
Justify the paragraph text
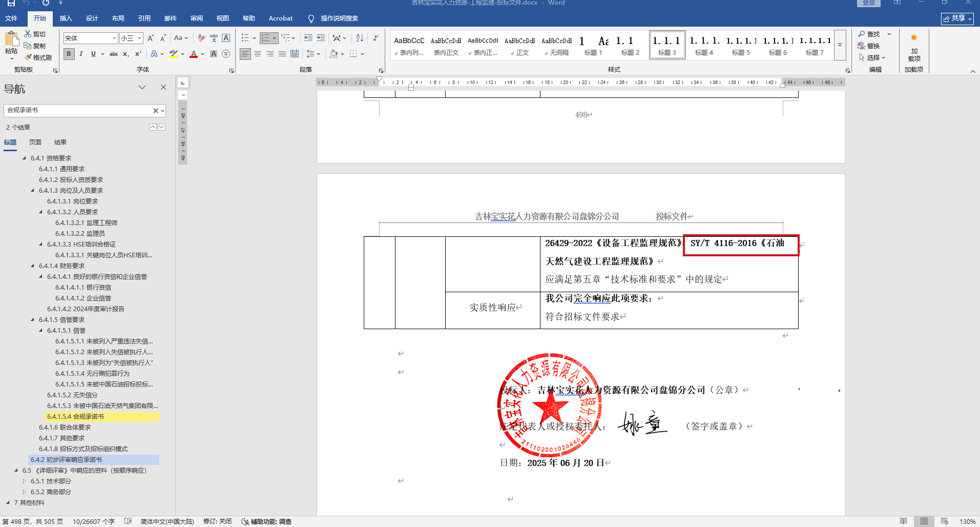click(282, 54)
